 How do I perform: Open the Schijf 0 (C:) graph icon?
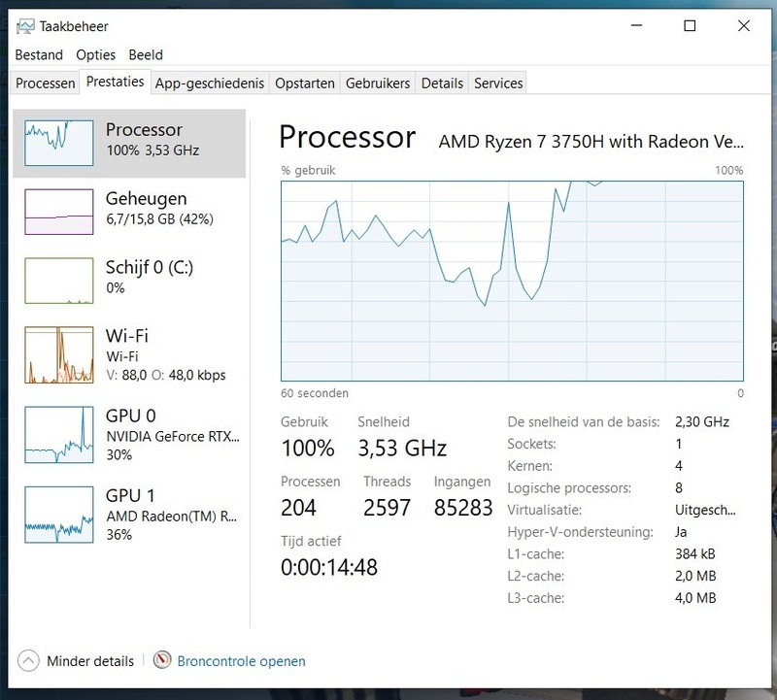point(58,281)
